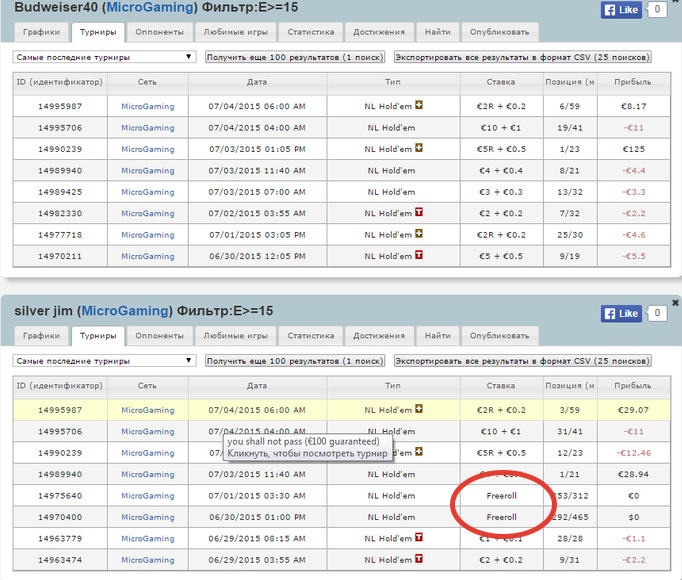Click €28.94 profit in silver jim table
682x580 pixels.
(633, 474)
